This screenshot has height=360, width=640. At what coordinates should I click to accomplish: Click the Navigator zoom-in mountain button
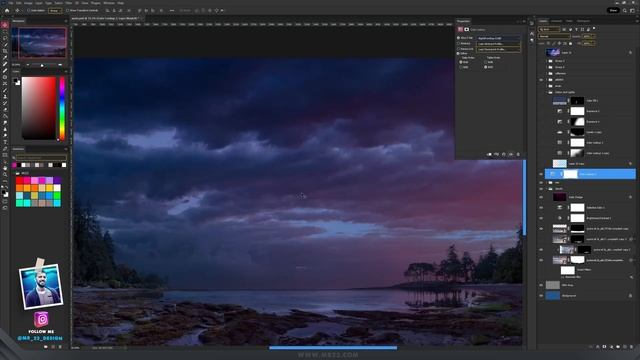point(60,64)
